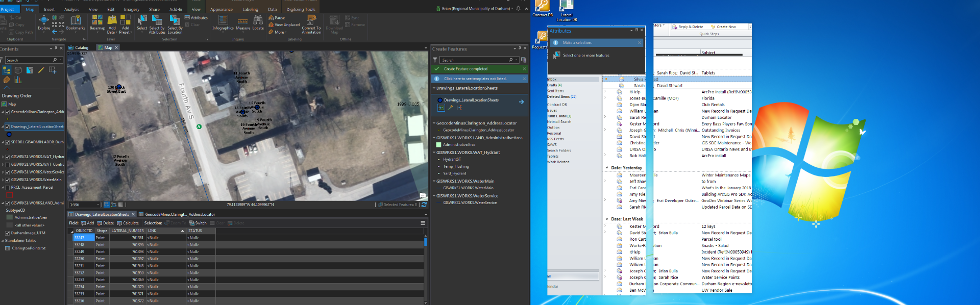Click here to see templates not listed
This screenshot has height=305, width=980.
[475, 79]
